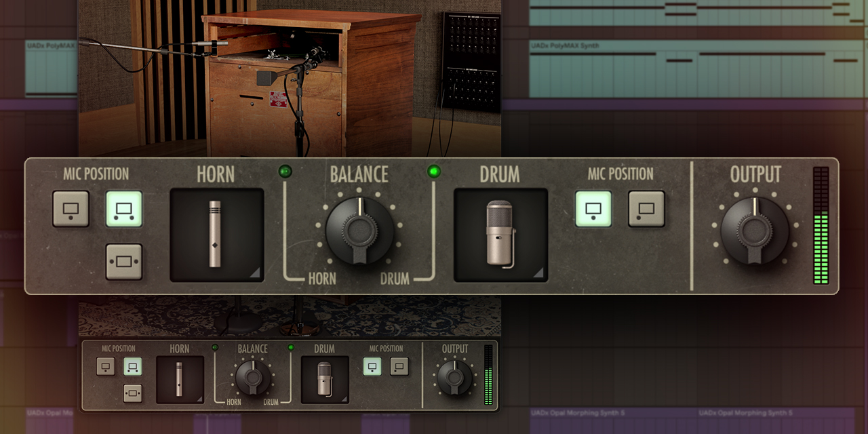Click the Balance knob in small plugin panel
Image resolution: width=868 pixels, height=434 pixels.
tap(253, 378)
